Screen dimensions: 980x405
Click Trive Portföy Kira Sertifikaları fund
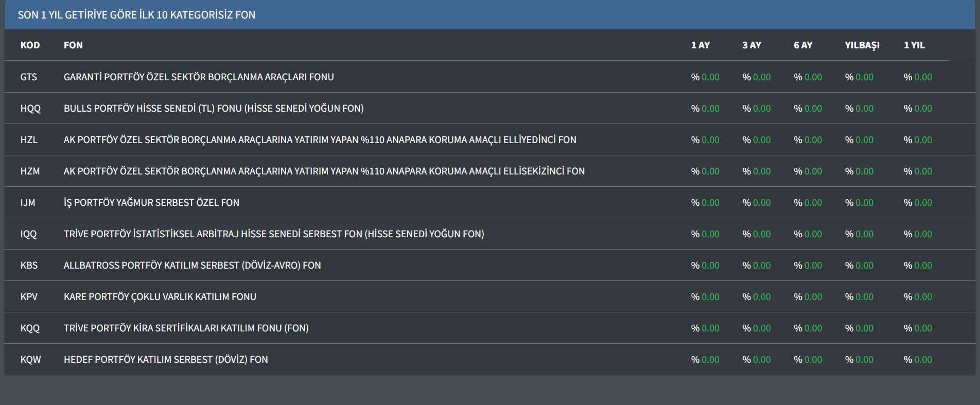coord(186,328)
